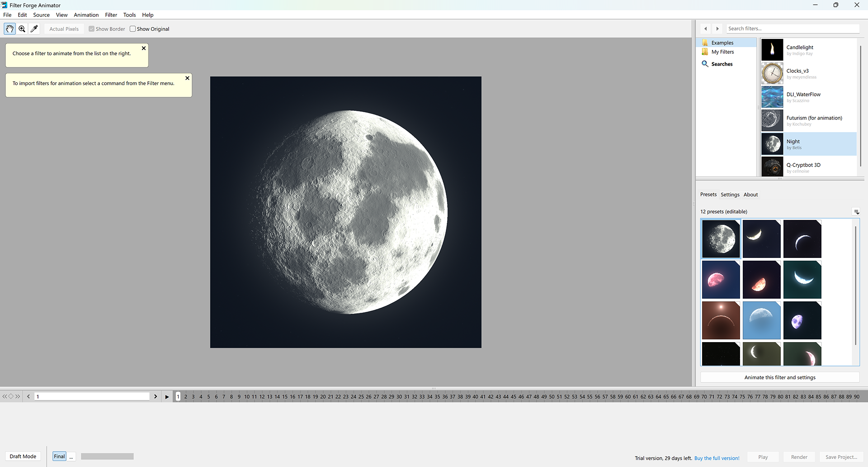Choose the pink moon preset thumbnail
Screen dimensions: 868x467
(x=721, y=280)
